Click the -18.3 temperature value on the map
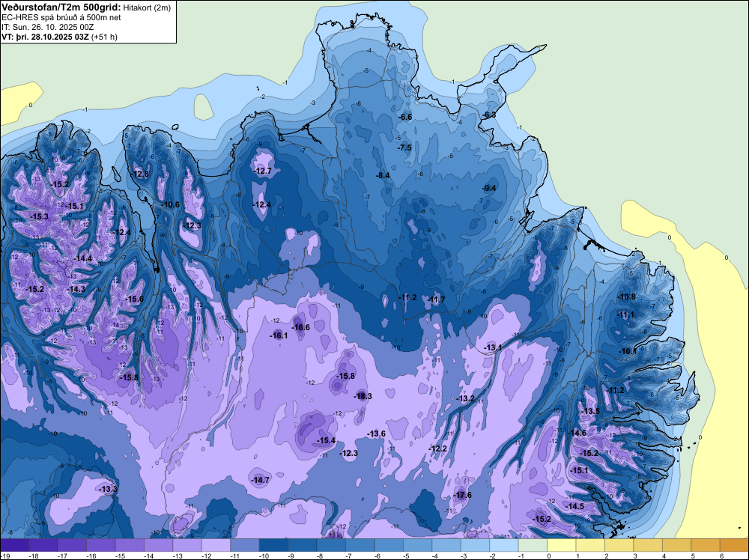Image resolution: width=749 pixels, height=560 pixels. coord(363,396)
